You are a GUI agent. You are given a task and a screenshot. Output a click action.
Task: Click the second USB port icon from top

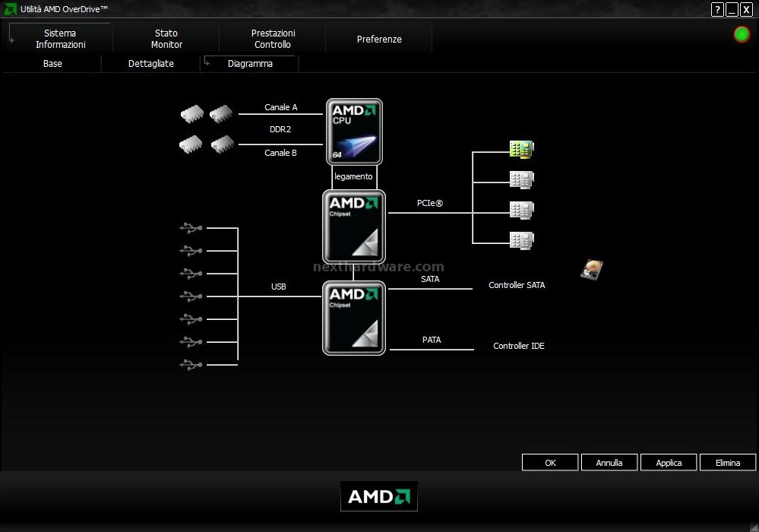click(x=191, y=251)
